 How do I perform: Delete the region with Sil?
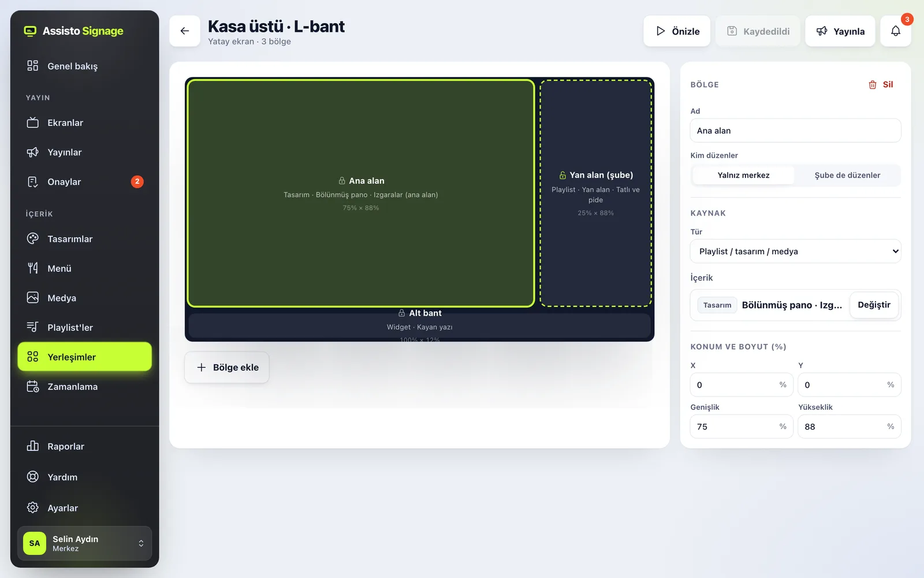[x=881, y=84]
